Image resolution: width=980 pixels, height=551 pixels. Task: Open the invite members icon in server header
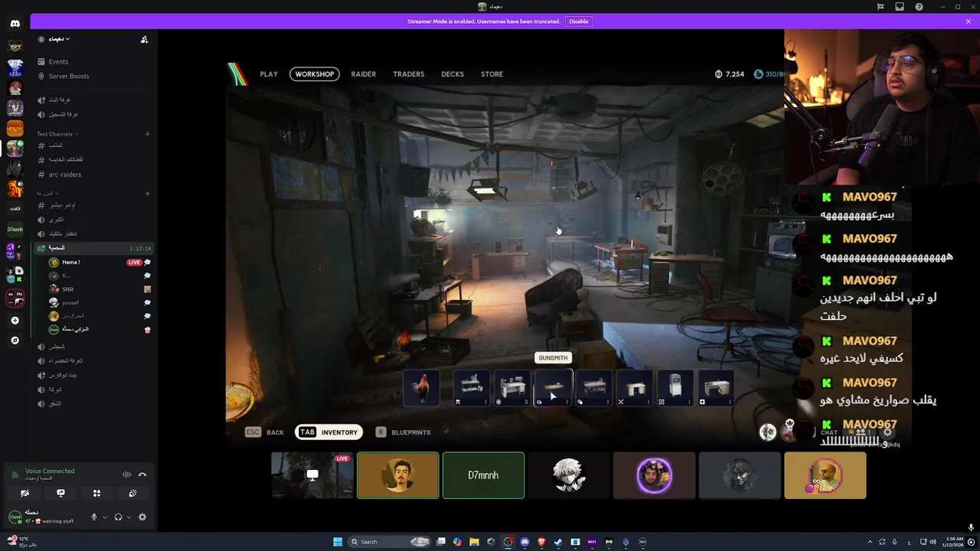pos(144,39)
